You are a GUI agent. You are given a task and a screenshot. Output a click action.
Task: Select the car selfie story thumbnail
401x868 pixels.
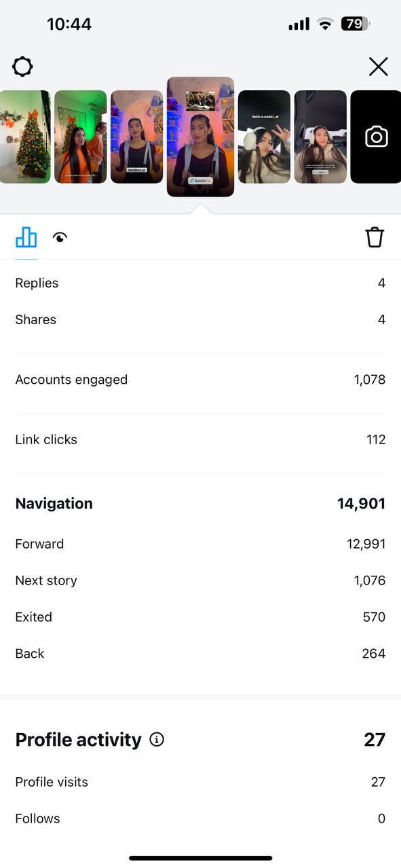(320, 137)
